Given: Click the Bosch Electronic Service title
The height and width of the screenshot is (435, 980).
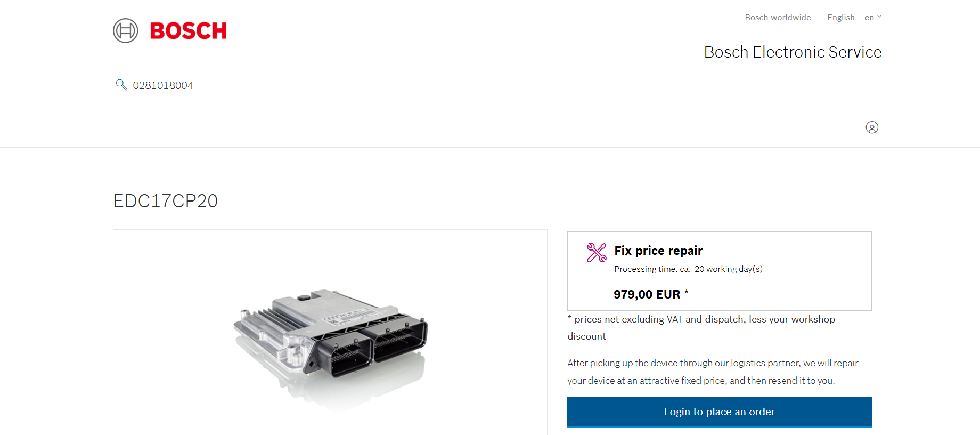Looking at the screenshot, I should pos(793,52).
